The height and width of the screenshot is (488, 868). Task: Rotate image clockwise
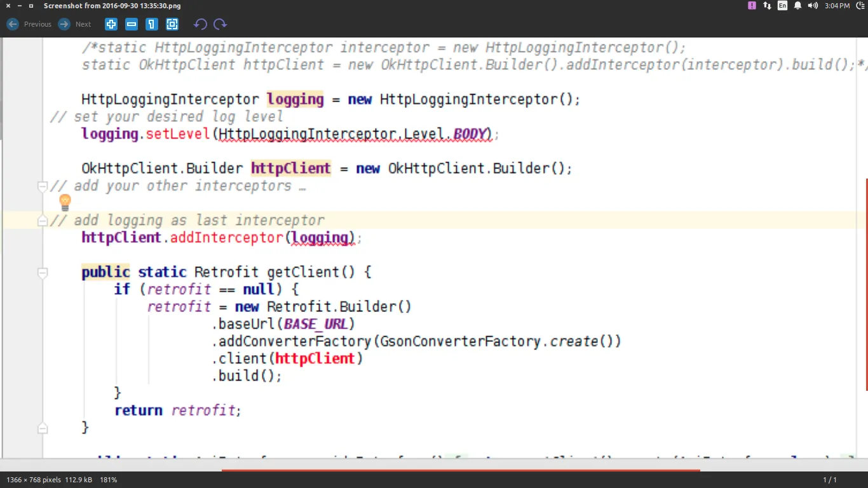(220, 24)
